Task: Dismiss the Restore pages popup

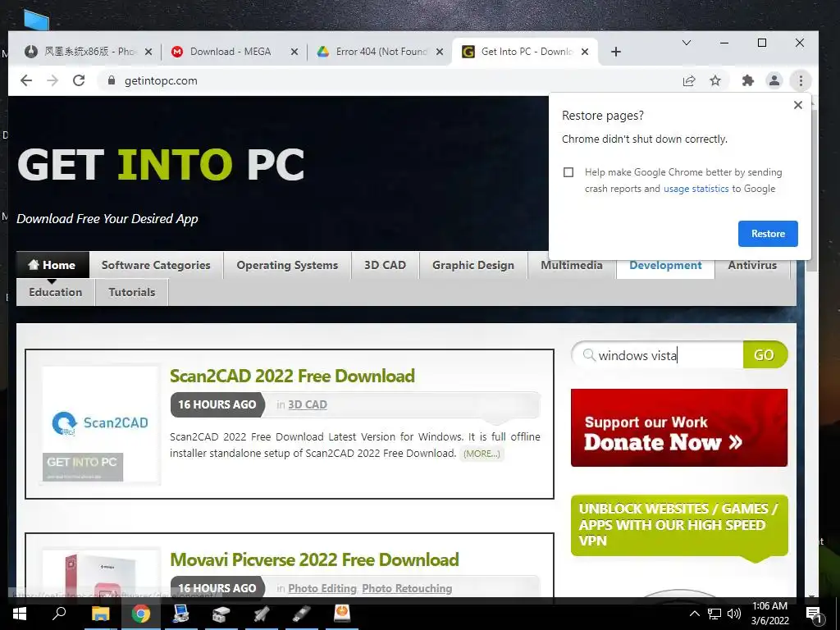Action: click(797, 105)
